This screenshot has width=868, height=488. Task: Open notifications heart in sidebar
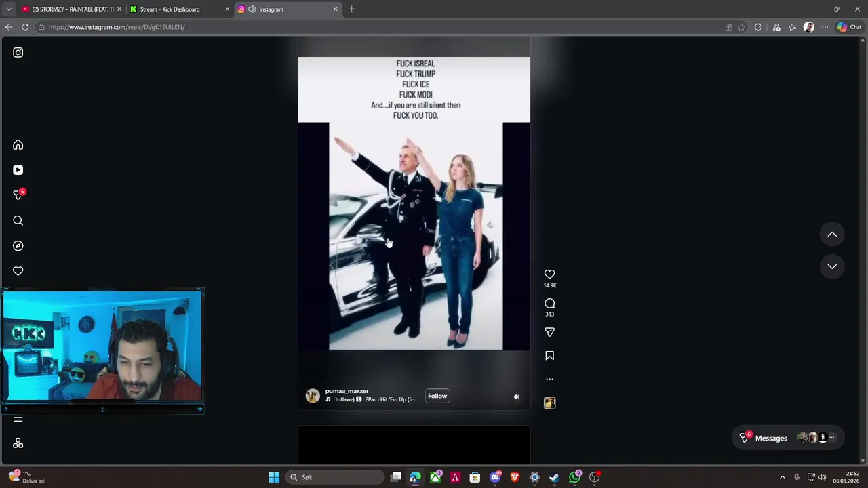click(x=18, y=271)
